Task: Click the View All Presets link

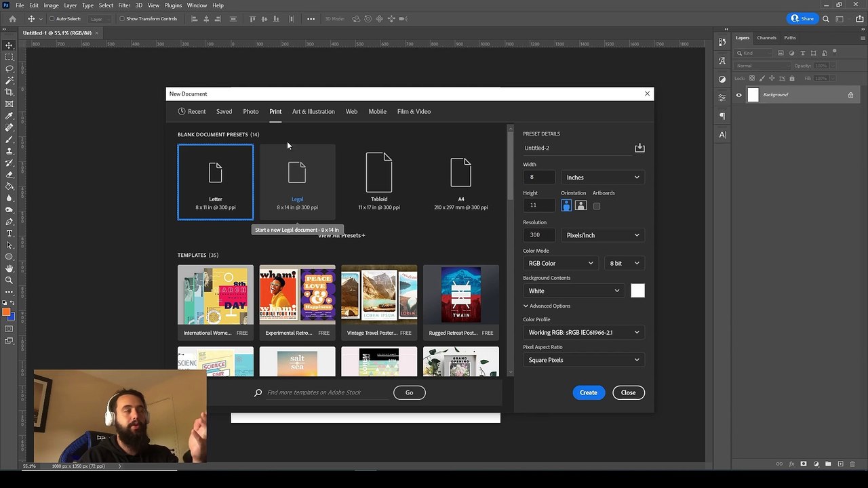Action: click(342, 235)
